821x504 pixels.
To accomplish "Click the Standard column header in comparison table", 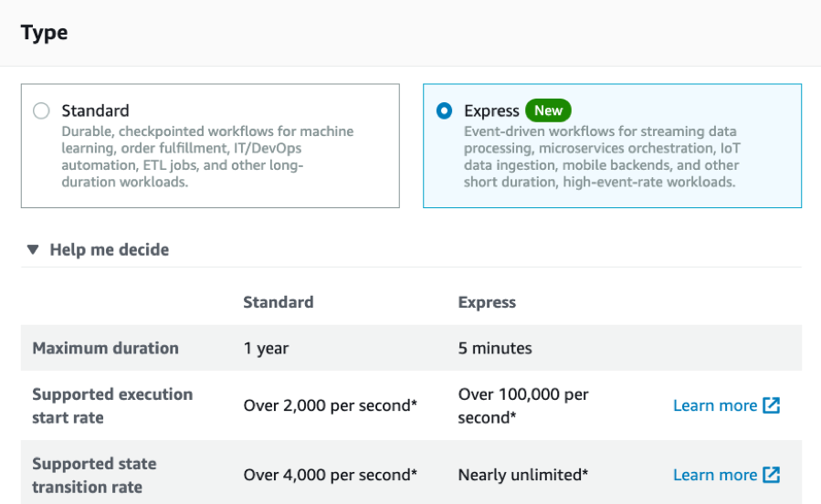I will 278,302.
